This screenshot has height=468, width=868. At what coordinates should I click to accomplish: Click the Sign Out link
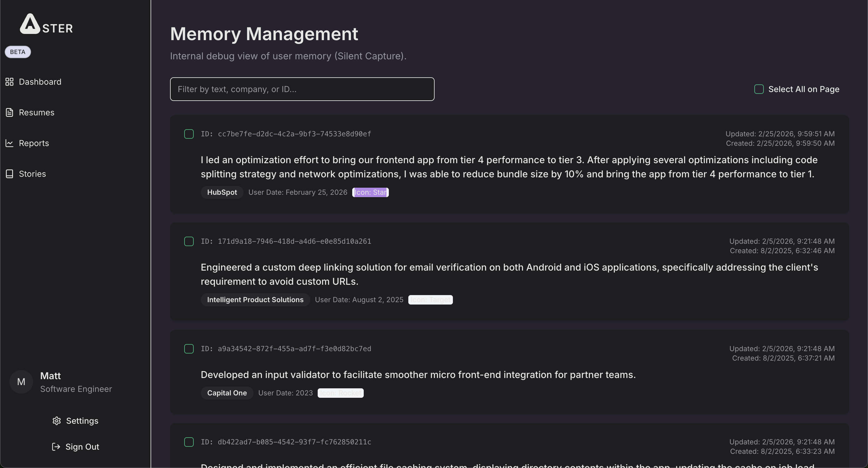click(82, 447)
